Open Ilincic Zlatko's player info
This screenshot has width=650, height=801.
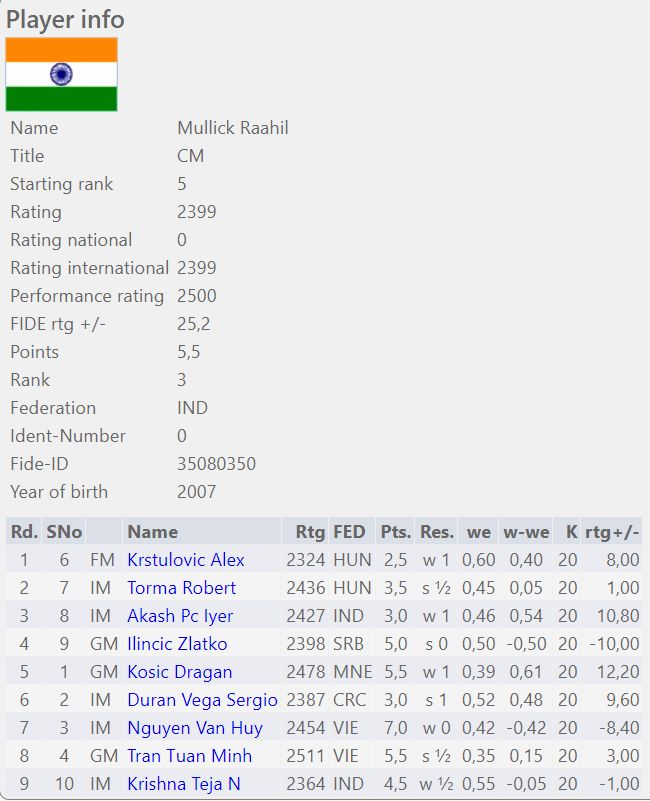pyautogui.click(x=177, y=644)
